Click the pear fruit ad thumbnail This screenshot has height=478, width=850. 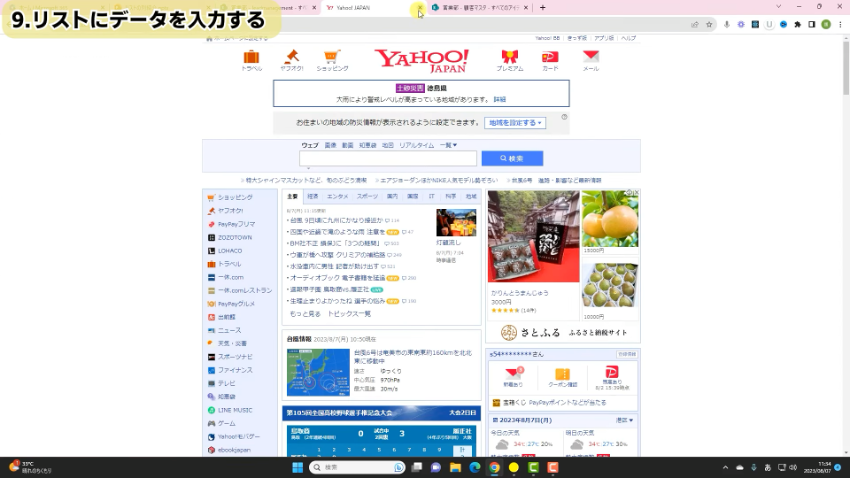pyautogui.click(x=609, y=219)
